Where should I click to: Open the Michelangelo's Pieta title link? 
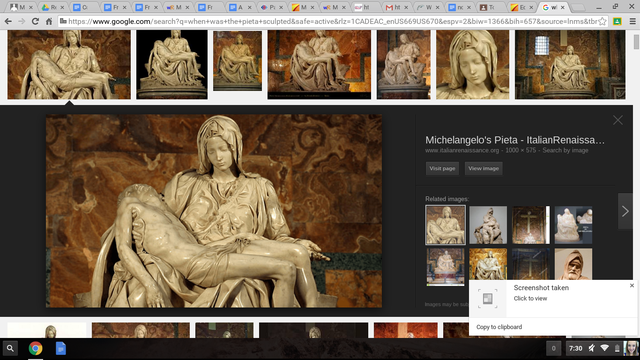(x=515, y=140)
